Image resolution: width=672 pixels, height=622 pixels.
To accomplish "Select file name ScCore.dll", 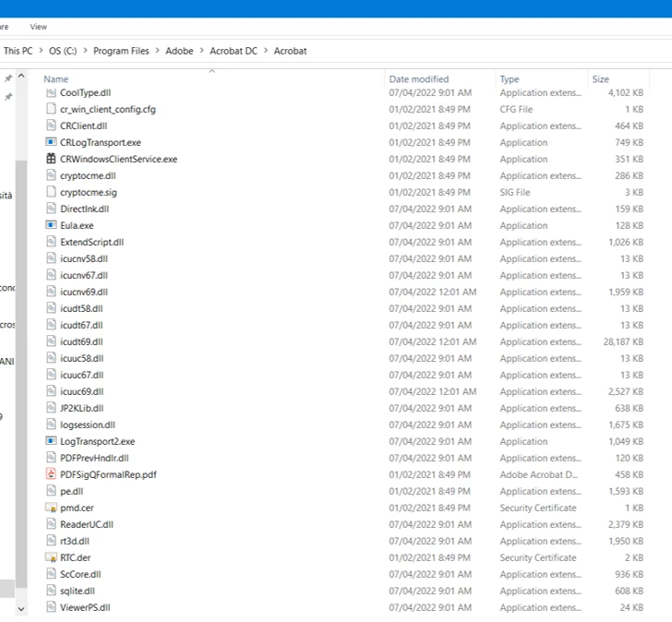I will pos(80,574).
